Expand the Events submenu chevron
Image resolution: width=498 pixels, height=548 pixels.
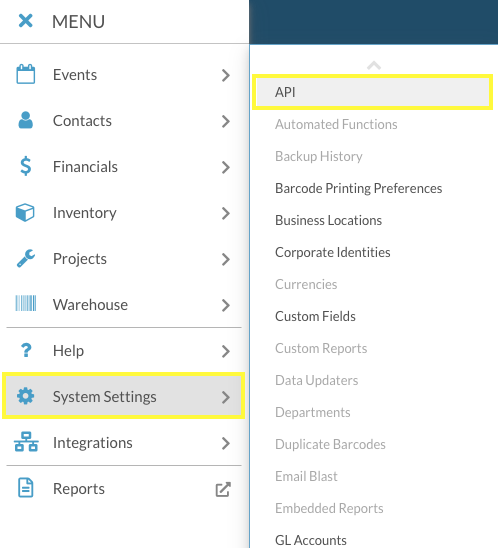click(226, 75)
